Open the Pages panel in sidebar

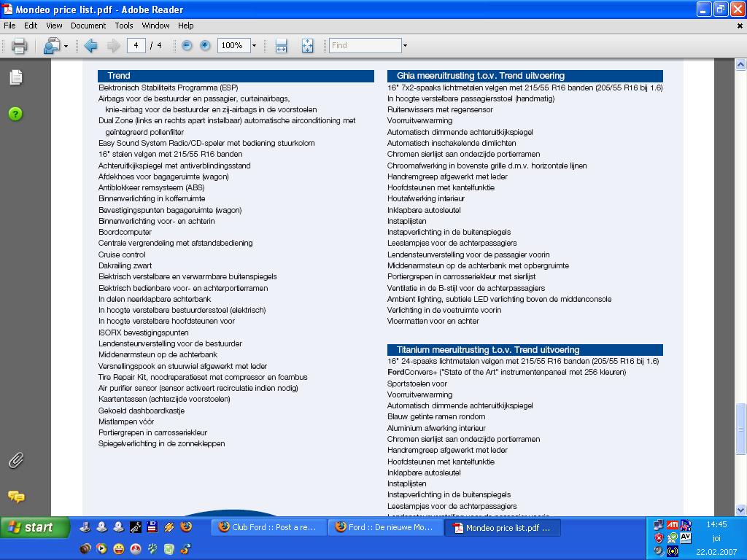[15, 77]
